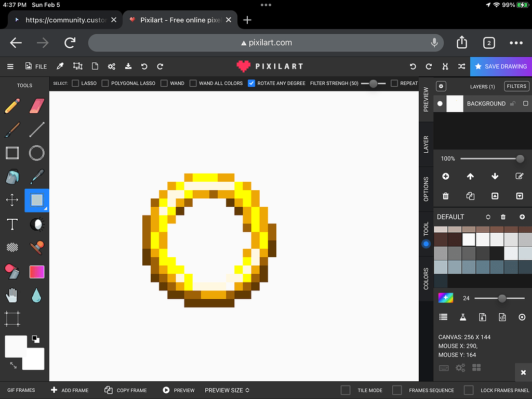Select the Text tool
The image size is (532, 399).
click(x=12, y=224)
